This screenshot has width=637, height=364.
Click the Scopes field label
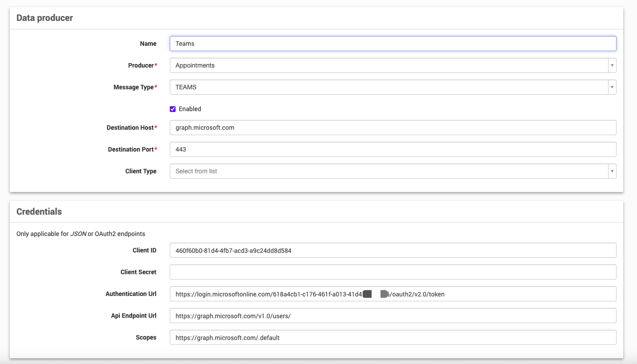[146, 337]
